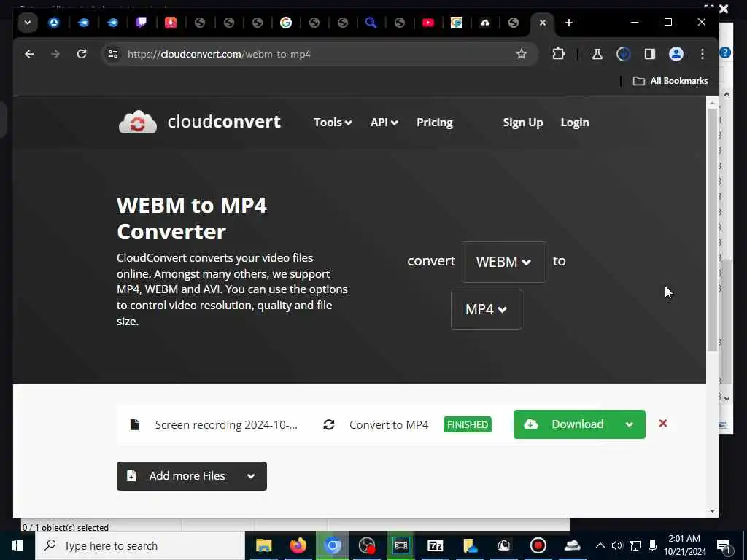
Task: Reload the cloudconvert page
Action: pyautogui.click(x=82, y=54)
